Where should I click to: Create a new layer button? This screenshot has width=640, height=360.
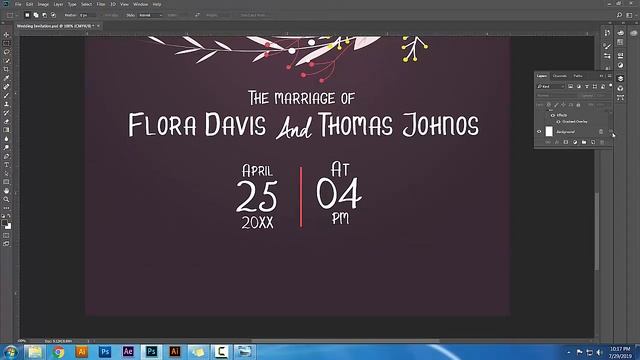coord(593,142)
